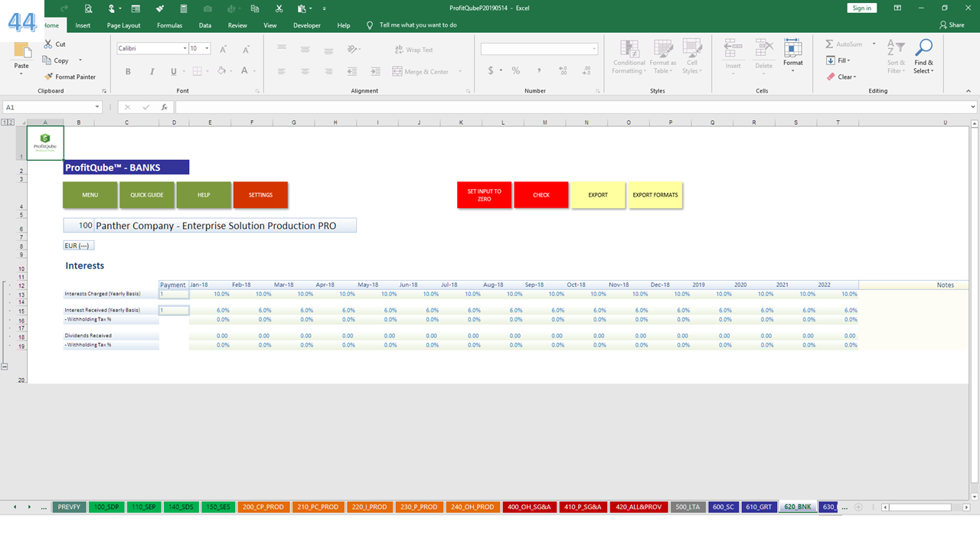Open Format as Table gallery

tap(662, 57)
